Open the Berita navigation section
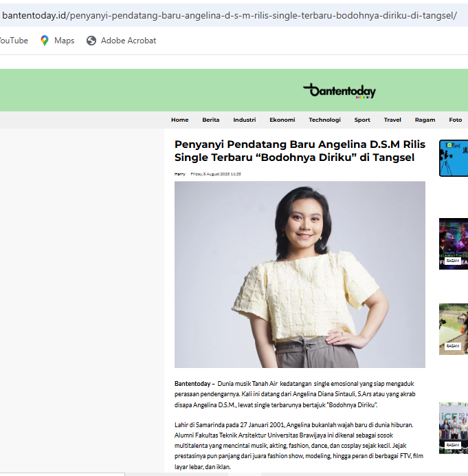Screen dimensions: 468x476 pos(211,120)
